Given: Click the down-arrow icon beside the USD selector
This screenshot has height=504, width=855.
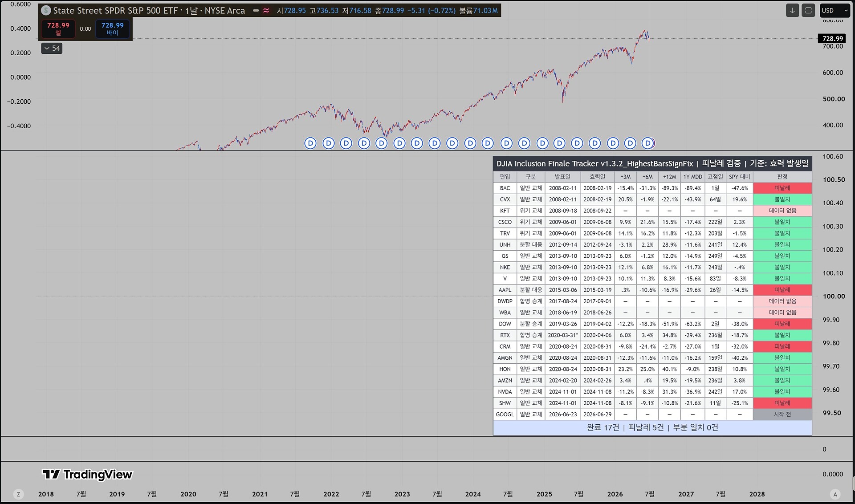Looking at the screenshot, I should click(792, 11).
